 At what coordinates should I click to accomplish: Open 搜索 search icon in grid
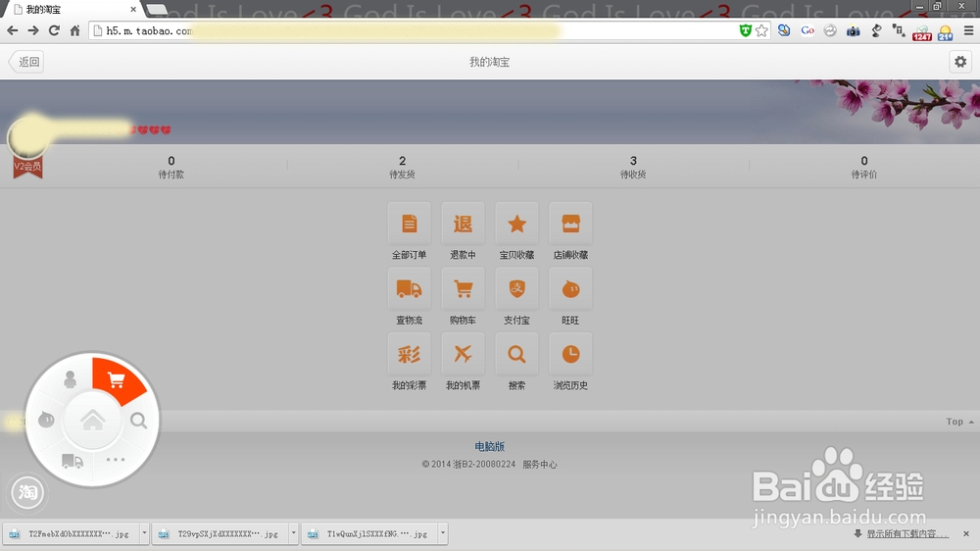[x=516, y=355]
